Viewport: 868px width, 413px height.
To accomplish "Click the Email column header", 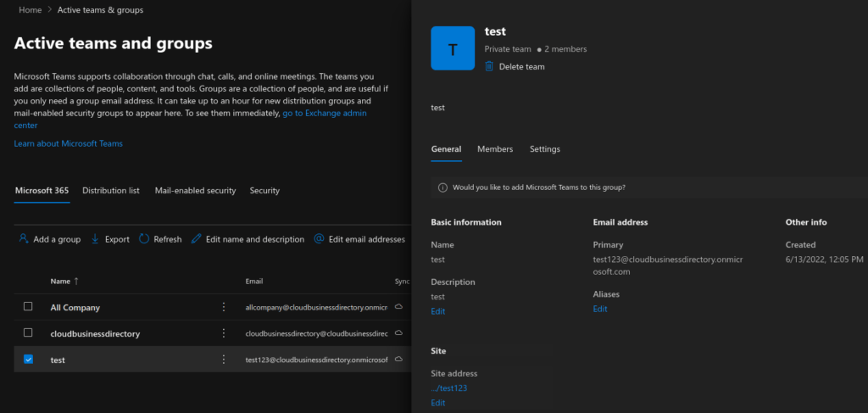I will click(x=254, y=282).
